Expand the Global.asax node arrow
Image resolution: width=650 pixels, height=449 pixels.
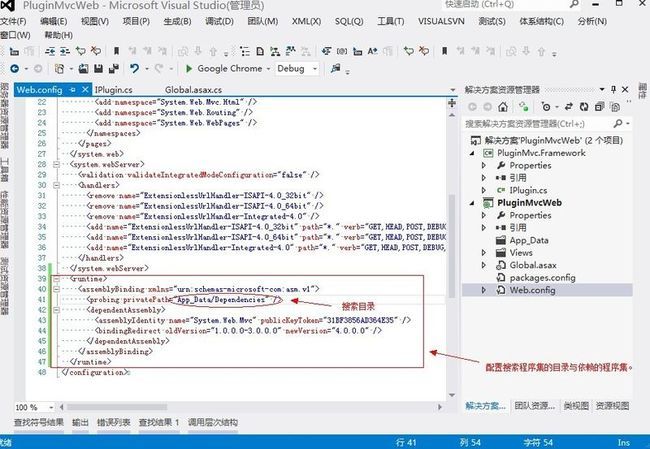(483, 265)
